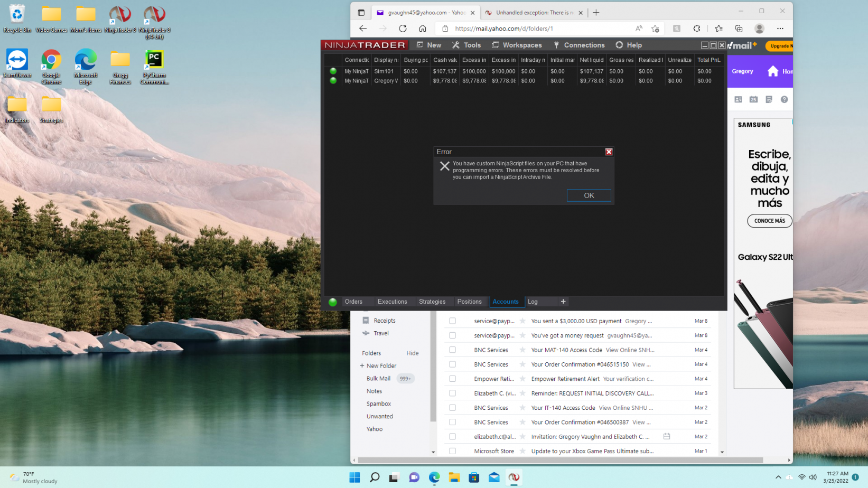Select checkbox for Order Confirmation #046515150 email
Screen dimensions: 868x488
point(453,364)
